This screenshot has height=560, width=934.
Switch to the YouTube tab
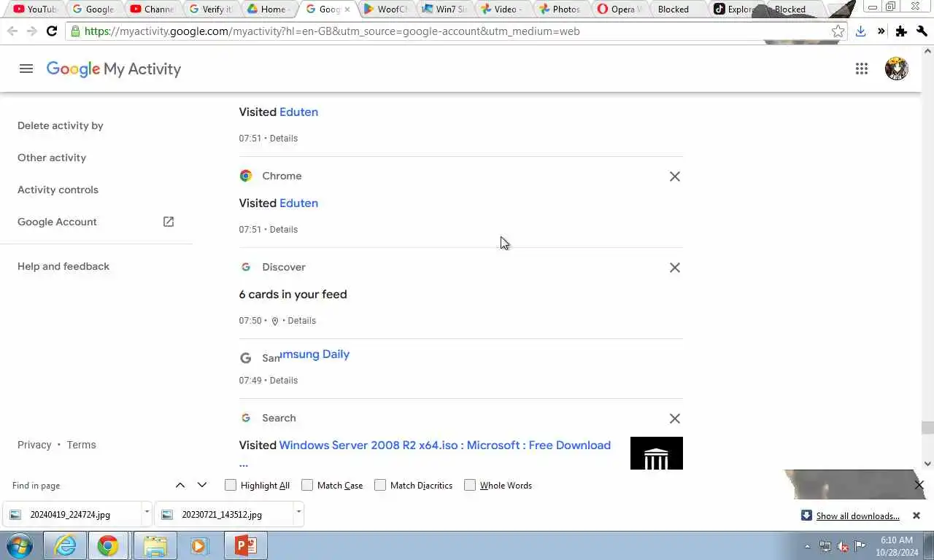click(x=34, y=9)
